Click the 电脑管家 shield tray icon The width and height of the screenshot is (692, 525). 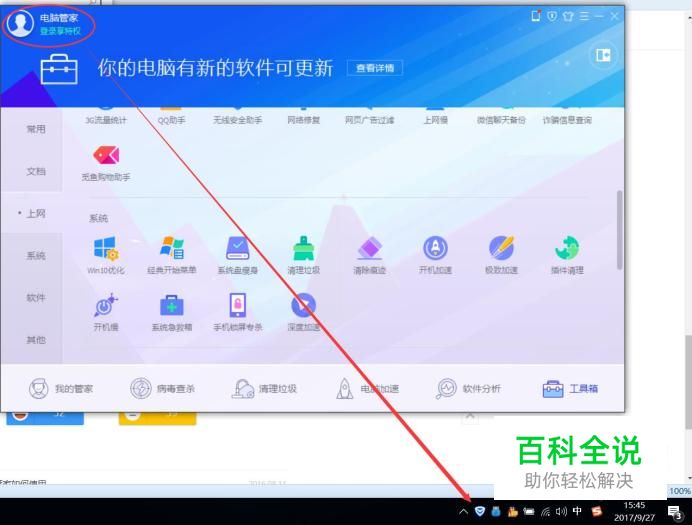(x=480, y=511)
